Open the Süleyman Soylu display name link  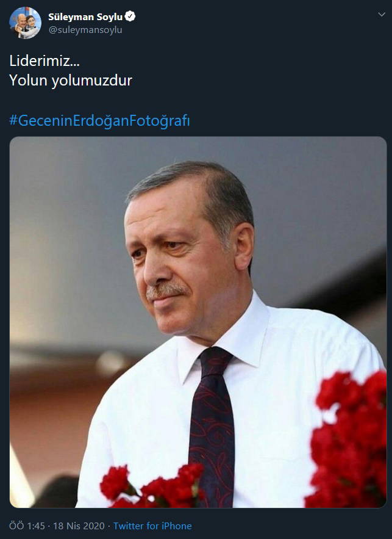tap(85, 16)
